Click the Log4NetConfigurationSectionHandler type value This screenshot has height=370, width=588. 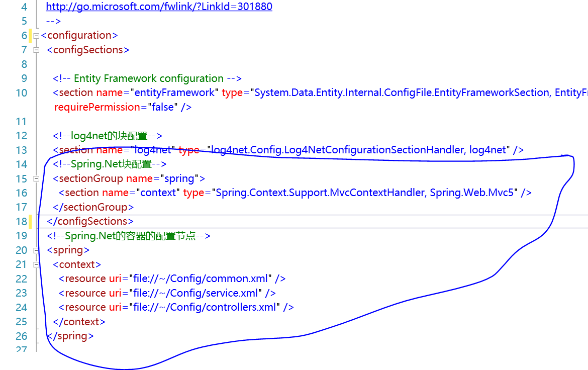[359, 150]
